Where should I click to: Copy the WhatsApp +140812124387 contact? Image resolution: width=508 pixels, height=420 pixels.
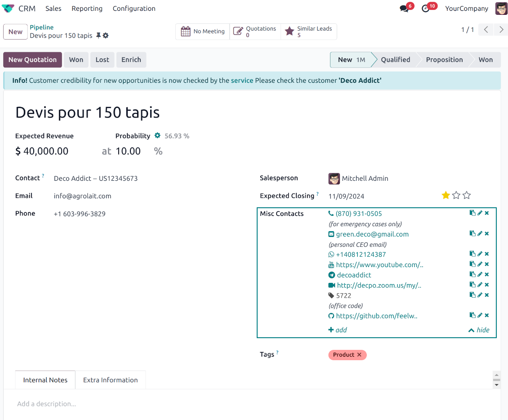coord(472,254)
